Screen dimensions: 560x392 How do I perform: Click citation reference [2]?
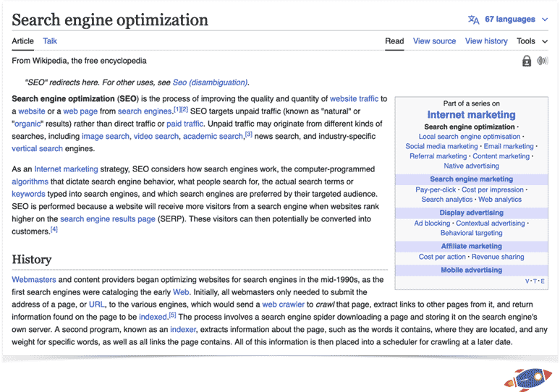(x=184, y=110)
